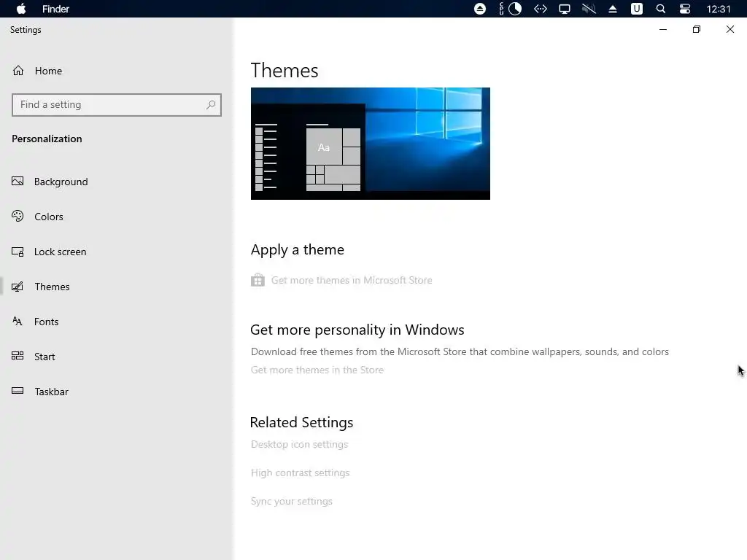Open the Finder menu in the menu bar
The image size is (747, 560).
click(55, 9)
